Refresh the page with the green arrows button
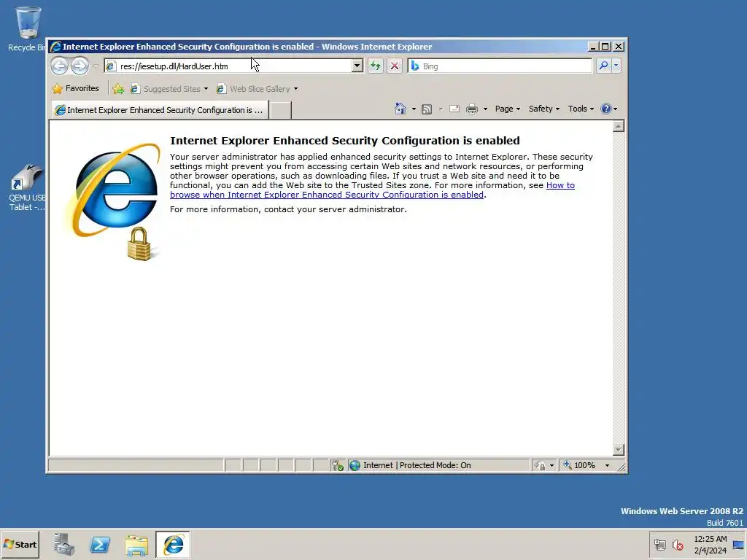 [x=376, y=66]
